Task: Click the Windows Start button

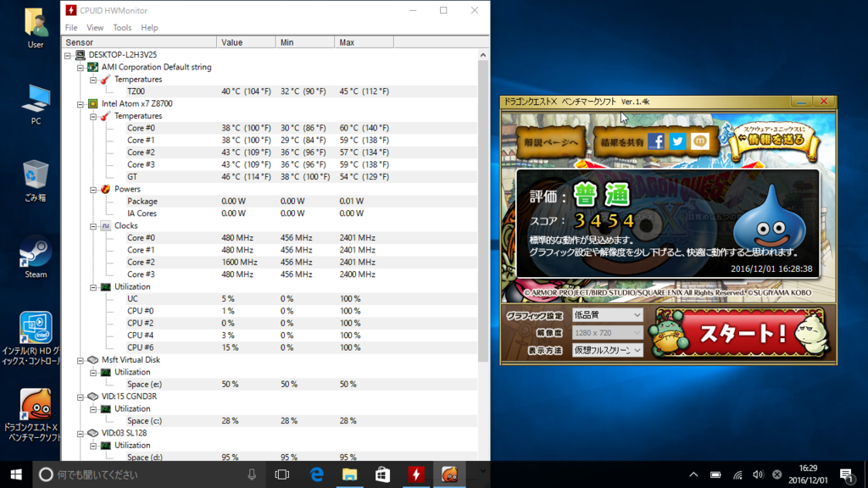Action: coord(16,474)
